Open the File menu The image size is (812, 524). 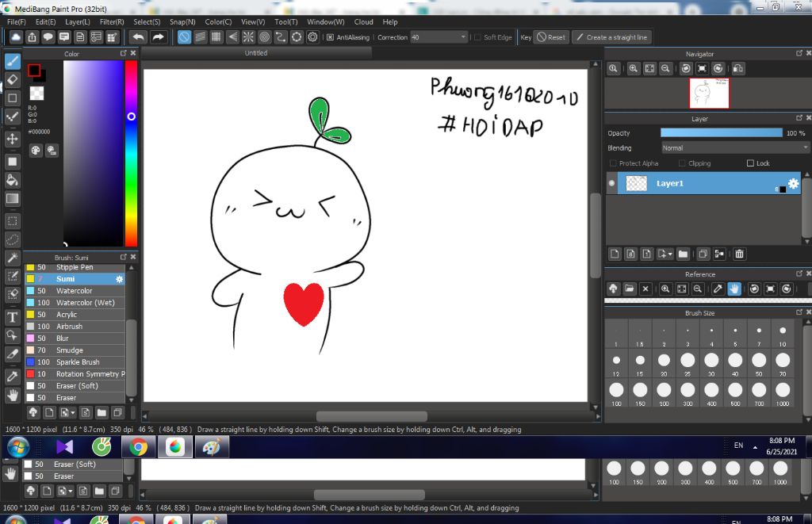[x=17, y=21]
